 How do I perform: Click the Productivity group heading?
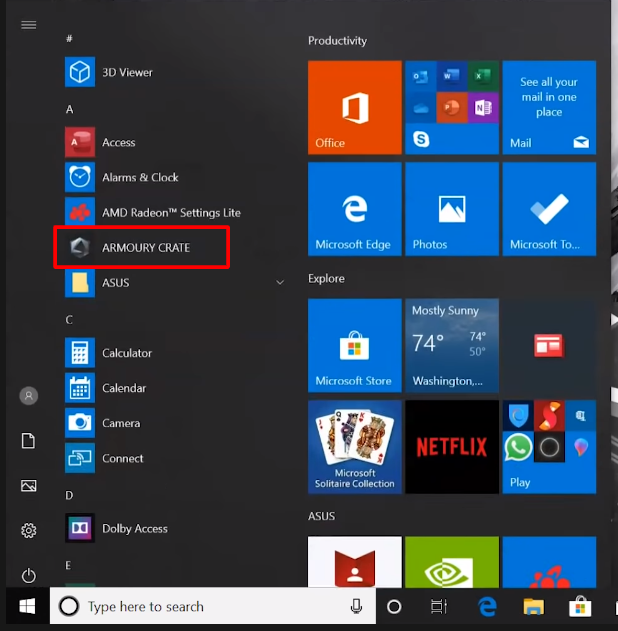click(337, 41)
